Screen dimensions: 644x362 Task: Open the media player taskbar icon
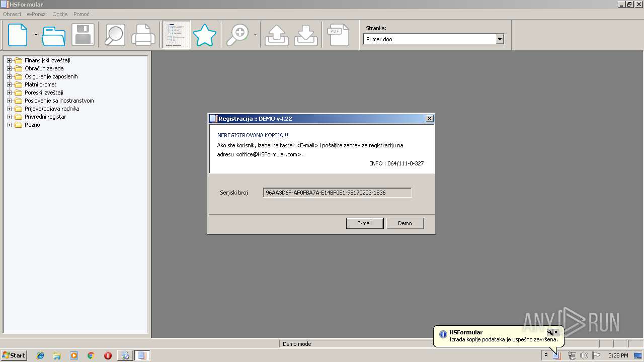point(74,355)
